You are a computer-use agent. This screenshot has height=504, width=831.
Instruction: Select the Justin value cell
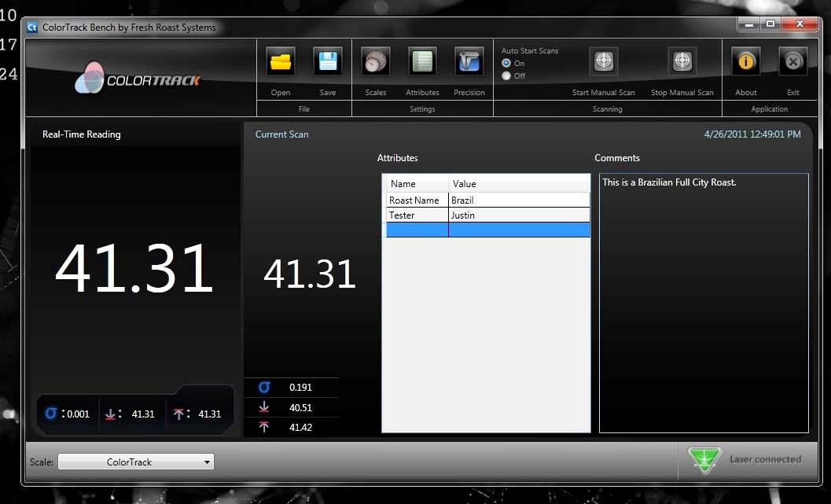click(x=520, y=215)
